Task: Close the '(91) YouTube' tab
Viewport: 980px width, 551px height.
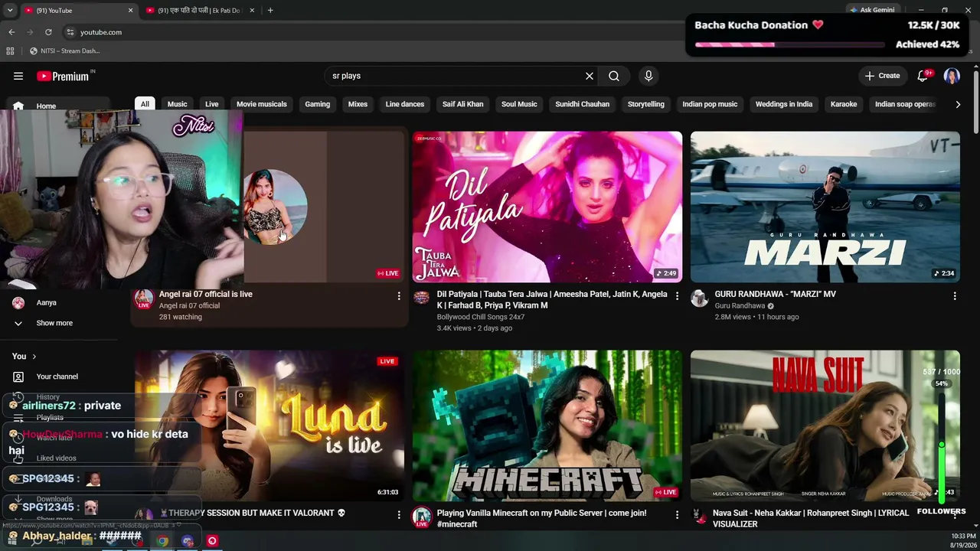Action: pyautogui.click(x=130, y=10)
